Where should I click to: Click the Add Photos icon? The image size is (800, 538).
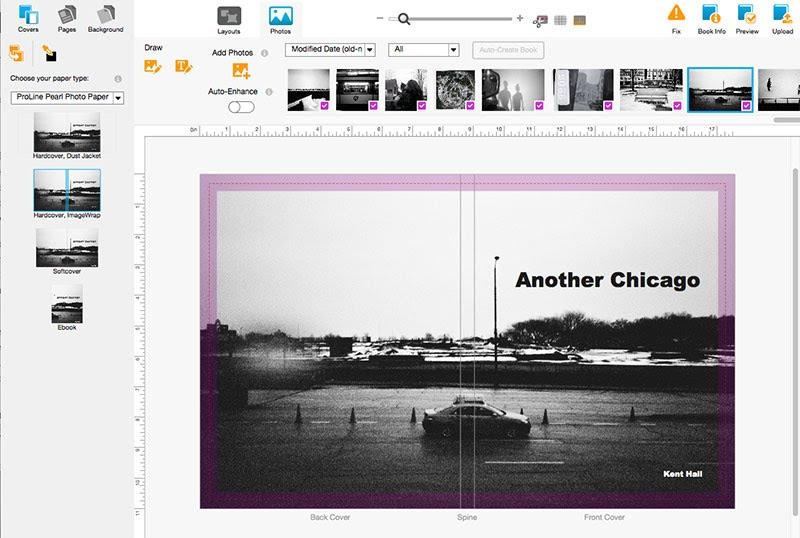click(241, 70)
